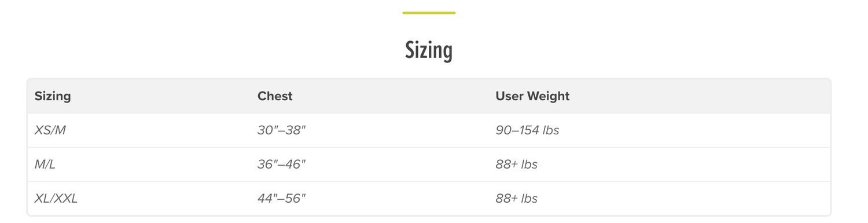Click empty area in the M/L row

pos(694,164)
